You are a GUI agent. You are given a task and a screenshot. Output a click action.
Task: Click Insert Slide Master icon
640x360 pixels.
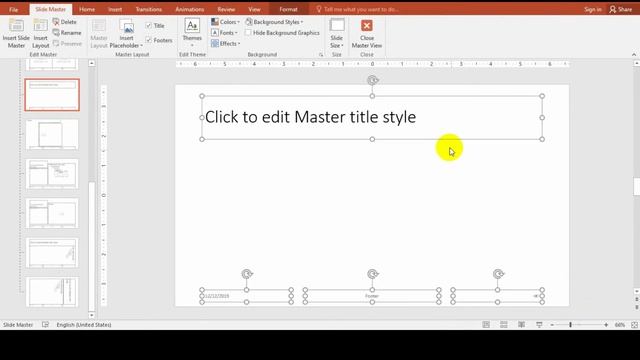pyautogui.click(x=16, y=33)
